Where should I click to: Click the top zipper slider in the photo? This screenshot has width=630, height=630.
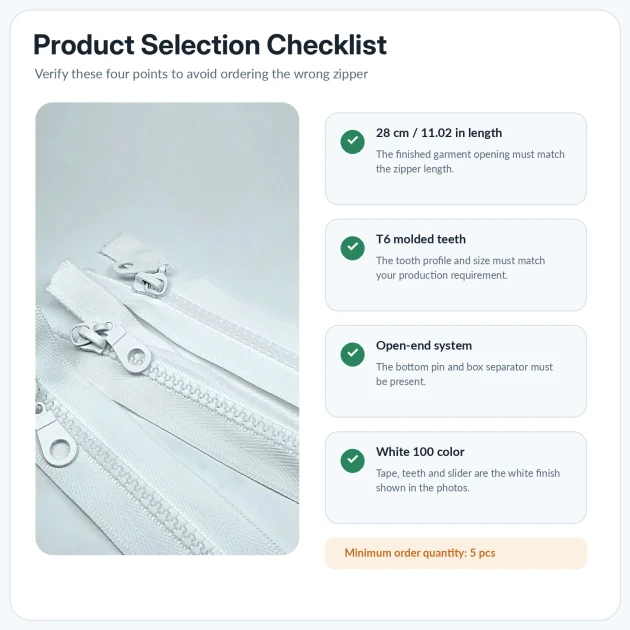(150, 282)
